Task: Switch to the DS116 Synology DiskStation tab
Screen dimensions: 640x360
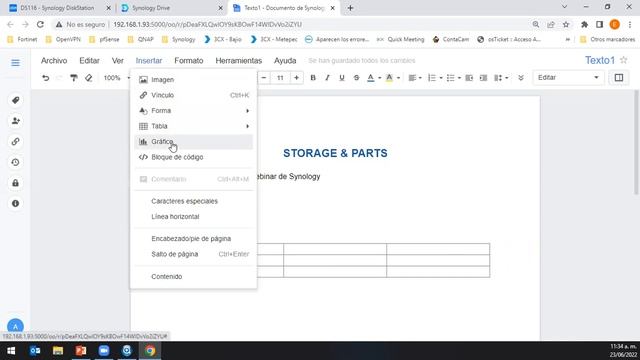Action: click(x=59, y=8)
